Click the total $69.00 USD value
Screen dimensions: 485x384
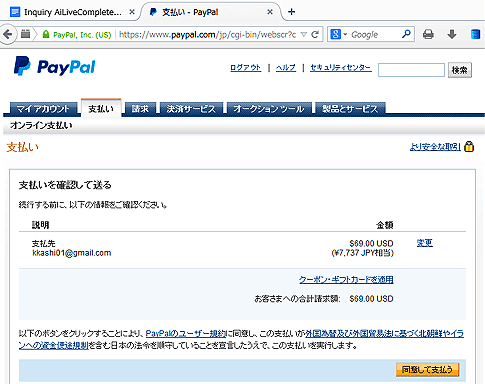(371, 299)
